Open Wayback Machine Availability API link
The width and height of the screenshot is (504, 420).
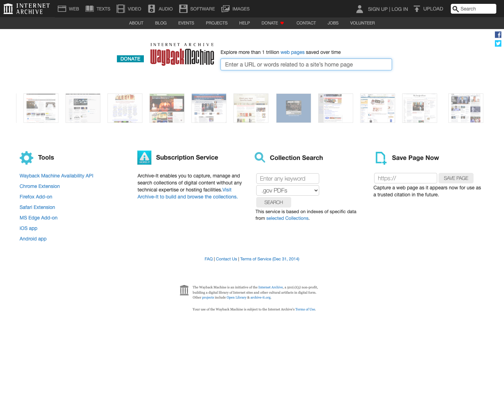(56, 176)
